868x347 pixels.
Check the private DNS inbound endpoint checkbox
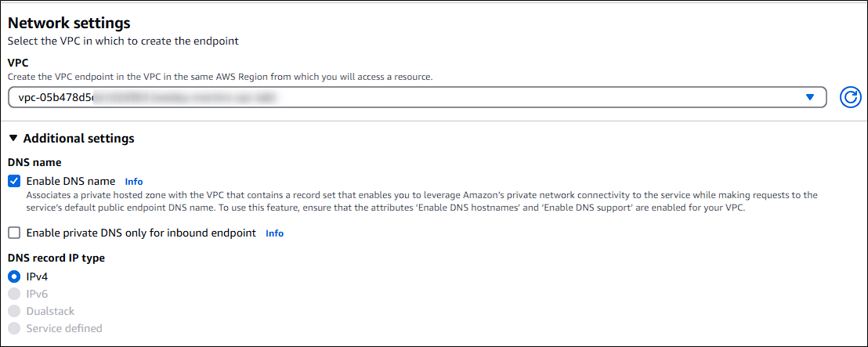(14, 233)
